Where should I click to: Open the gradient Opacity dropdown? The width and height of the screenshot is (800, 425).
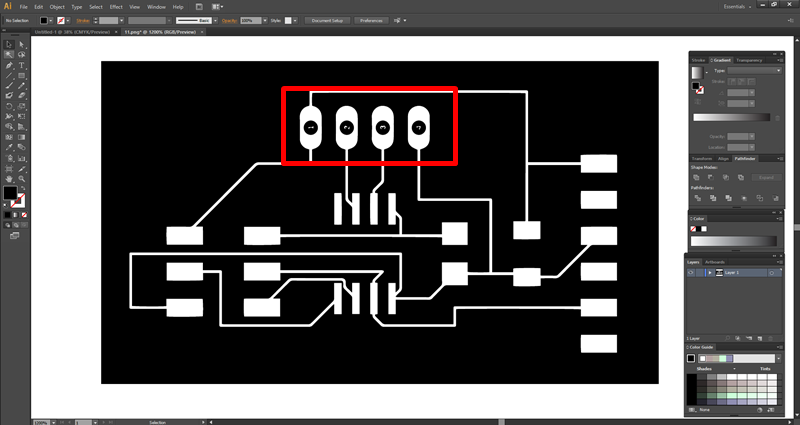tap(752, 137)
